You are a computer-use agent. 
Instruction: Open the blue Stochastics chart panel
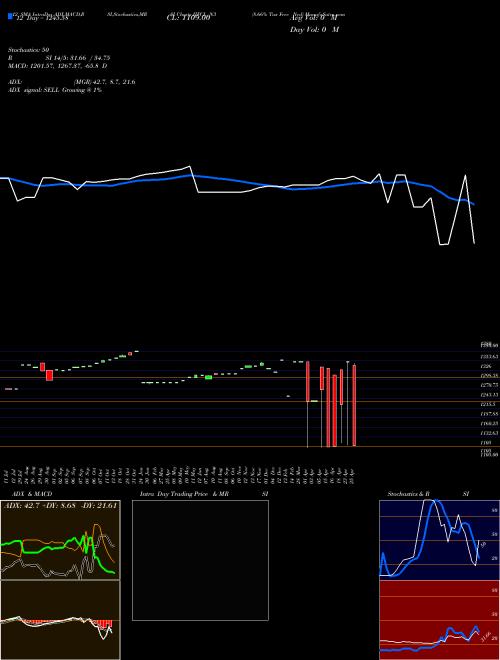439,540
